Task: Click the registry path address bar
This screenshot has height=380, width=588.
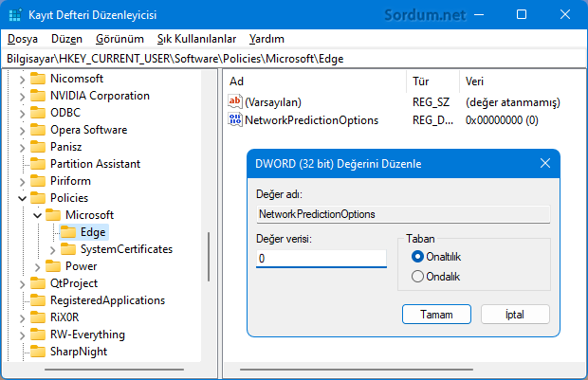Action: 294,59
